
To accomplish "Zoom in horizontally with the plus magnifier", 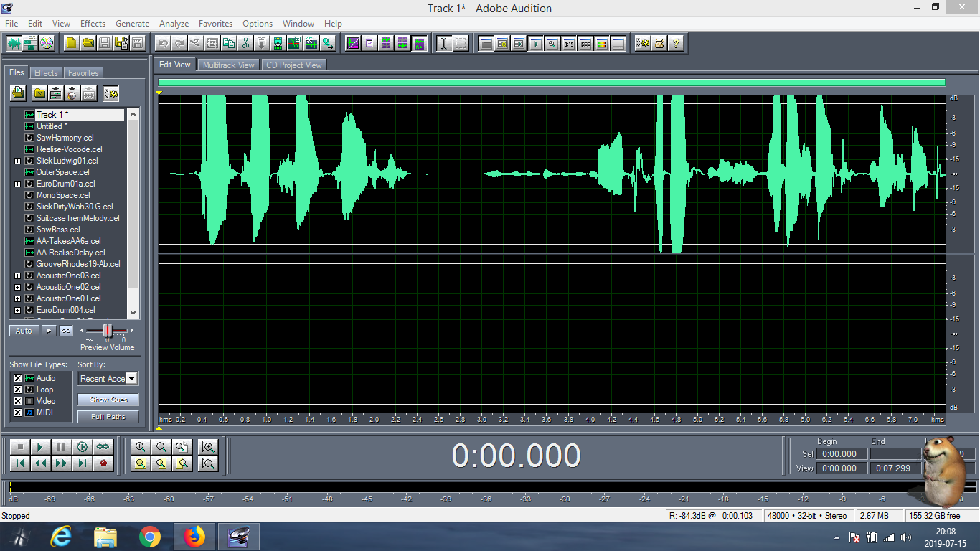I will (x=141, y=447).
